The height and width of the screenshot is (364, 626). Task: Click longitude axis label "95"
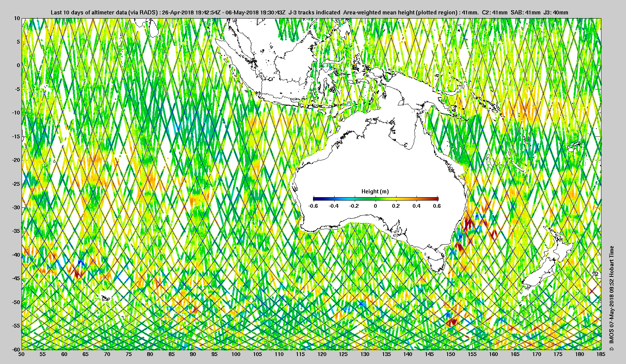pos(215,354)
